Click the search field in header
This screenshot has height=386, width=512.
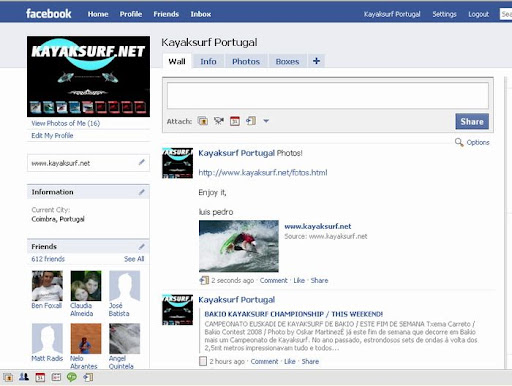506,14
